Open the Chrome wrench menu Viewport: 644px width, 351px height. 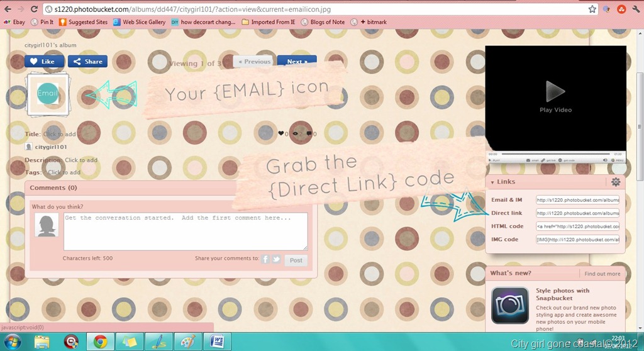[636, 9]
